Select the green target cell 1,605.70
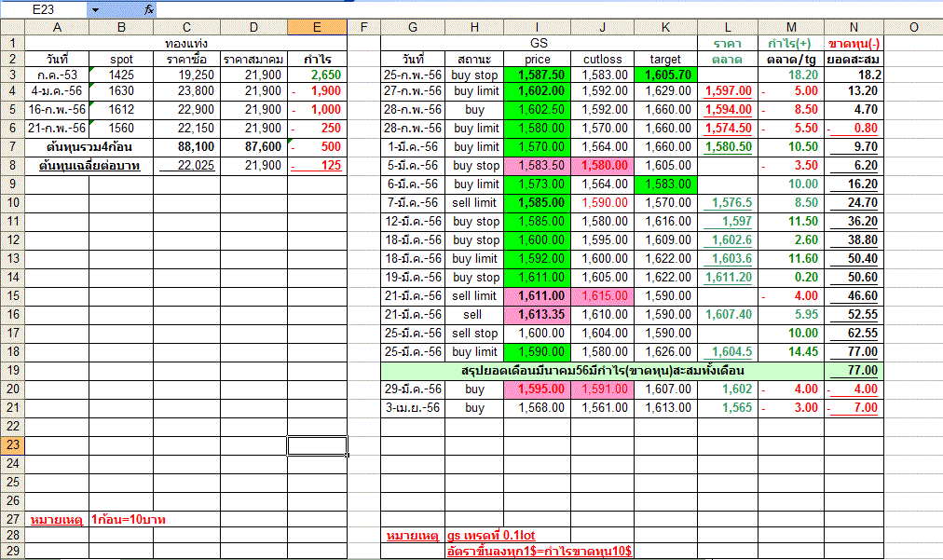This screenshot has height=560, width=943. point(665,75)
